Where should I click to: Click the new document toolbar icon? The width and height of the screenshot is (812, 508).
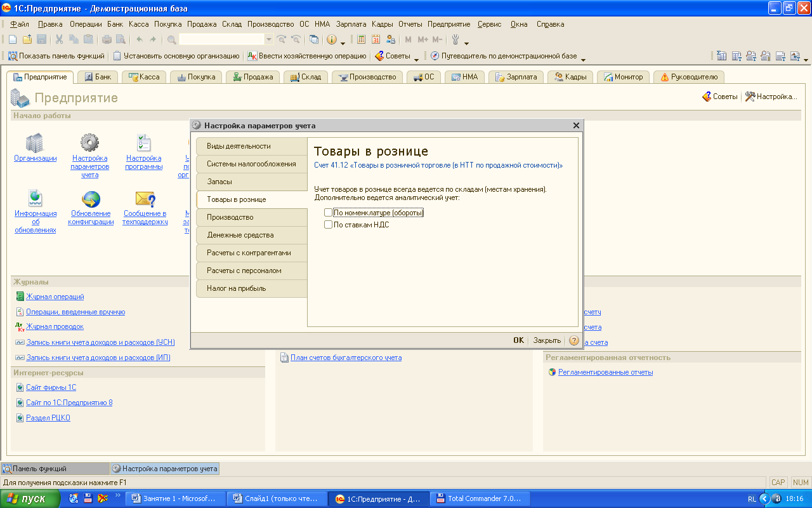(13, 39)
